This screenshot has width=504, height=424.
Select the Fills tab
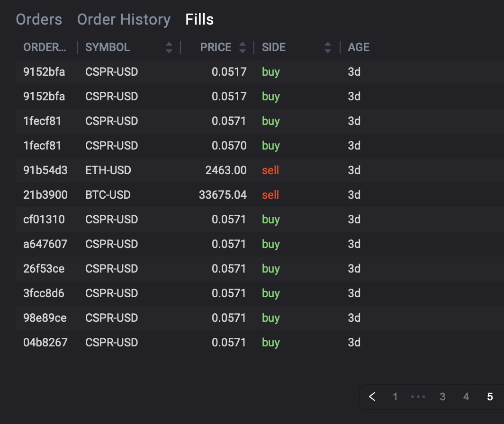(x=199, y=19)
